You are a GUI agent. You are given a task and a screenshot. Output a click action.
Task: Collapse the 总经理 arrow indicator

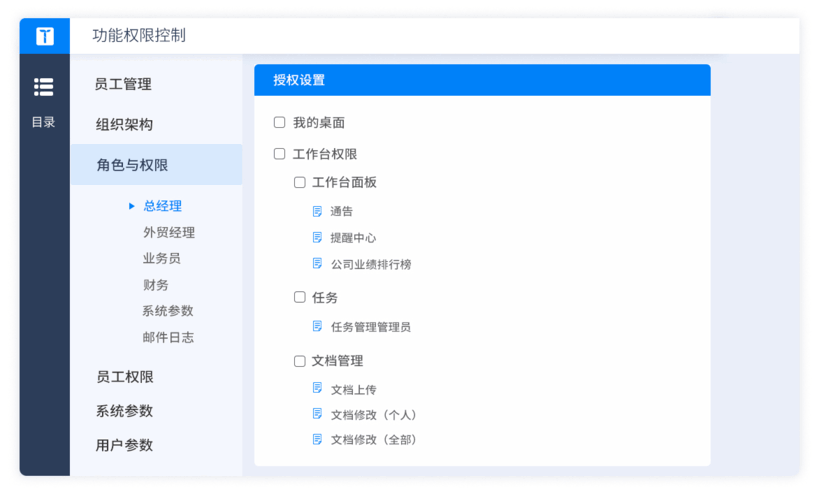coord(132,206)
